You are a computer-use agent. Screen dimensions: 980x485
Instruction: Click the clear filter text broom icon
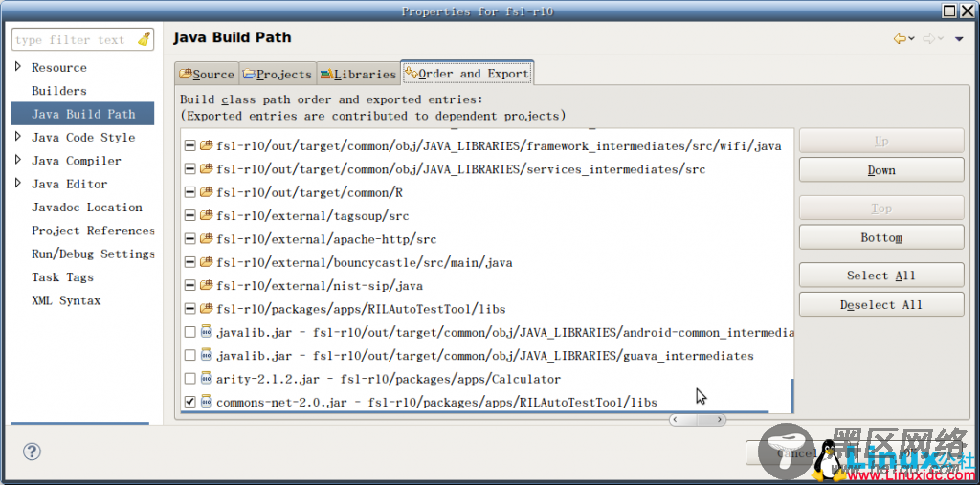pos(144,39)
